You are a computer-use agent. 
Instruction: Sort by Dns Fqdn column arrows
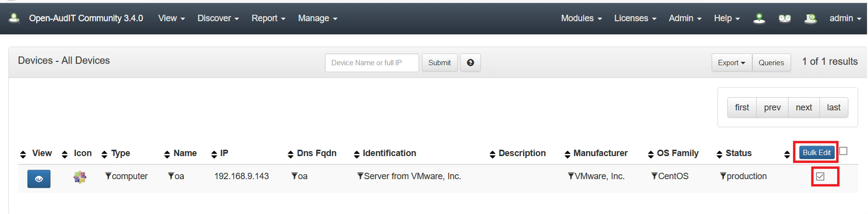[291, 155]
